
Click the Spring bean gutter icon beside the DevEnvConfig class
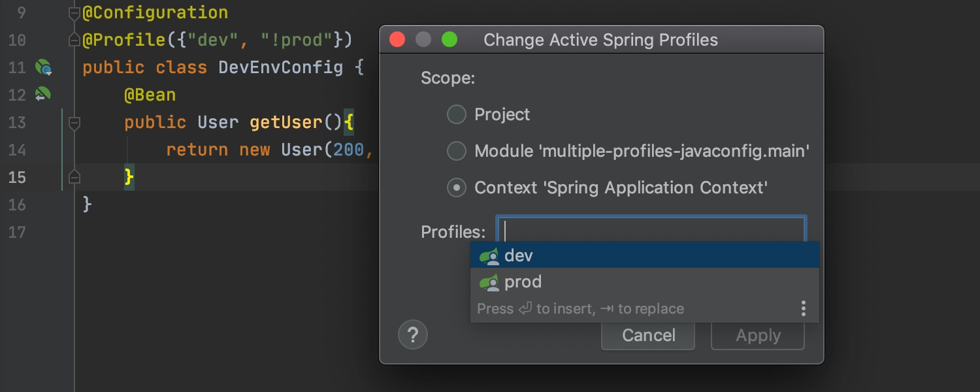[43, 67]
